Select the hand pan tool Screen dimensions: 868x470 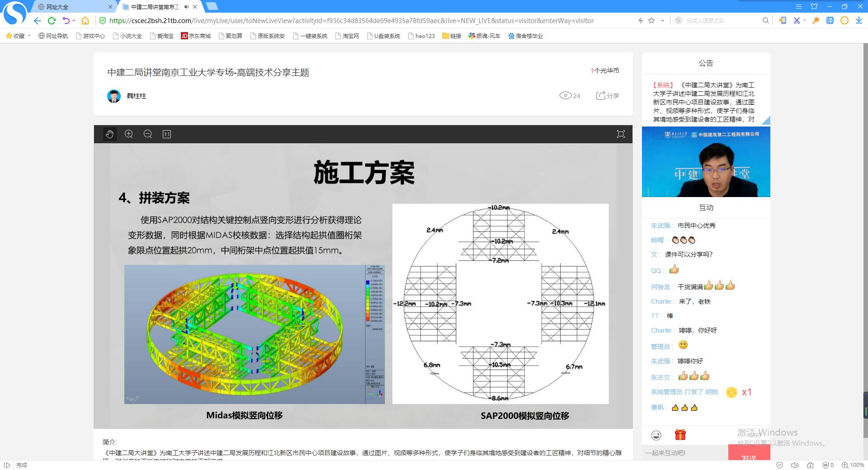coord(109,134)
